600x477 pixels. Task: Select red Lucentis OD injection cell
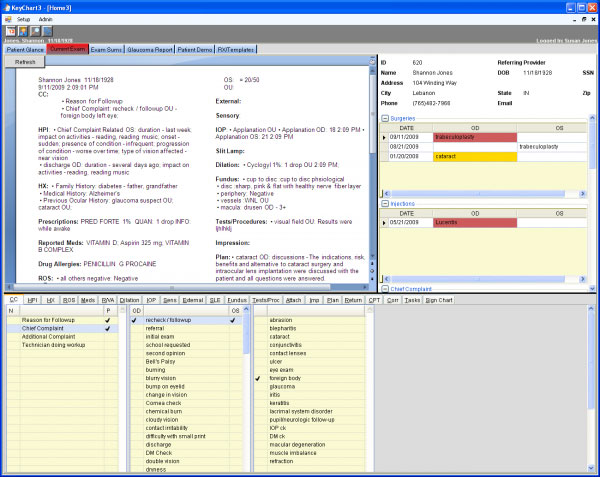coord(475,223)
